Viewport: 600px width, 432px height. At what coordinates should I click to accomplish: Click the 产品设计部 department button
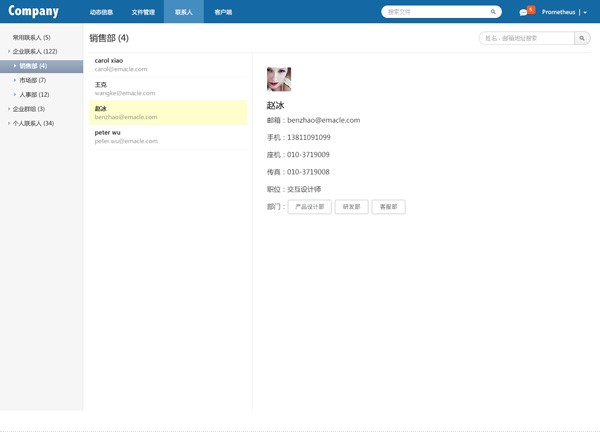pos(310,207)
